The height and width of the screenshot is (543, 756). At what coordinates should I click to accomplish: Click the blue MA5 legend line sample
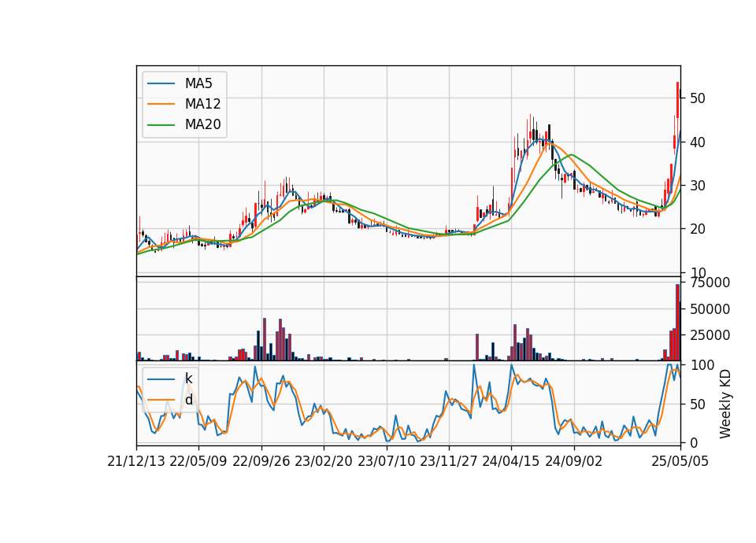tap(161, 84)
